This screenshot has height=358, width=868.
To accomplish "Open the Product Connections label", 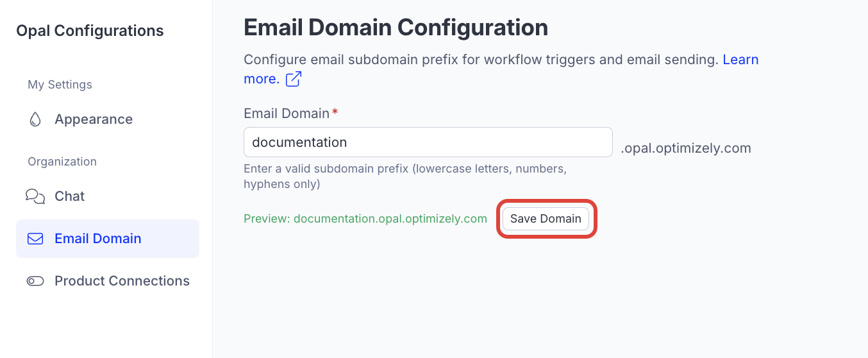I will click(122, 281).
